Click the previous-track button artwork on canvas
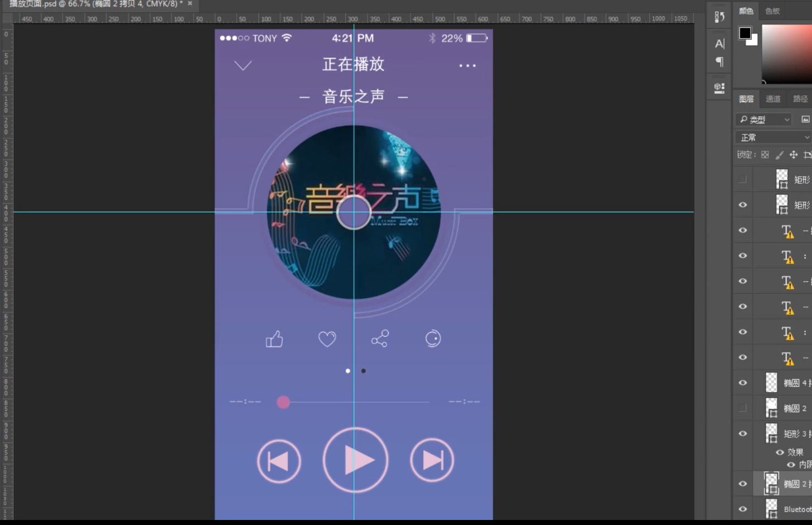This screenshot has height=525, width=812. click(x=279, y=461)
